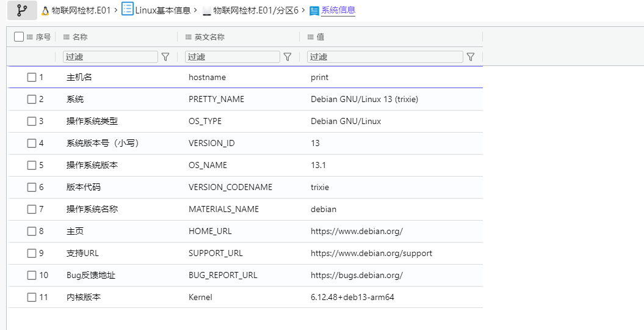Click the 值 filter input field
The image size is (644, 330).
coord(385,57)
